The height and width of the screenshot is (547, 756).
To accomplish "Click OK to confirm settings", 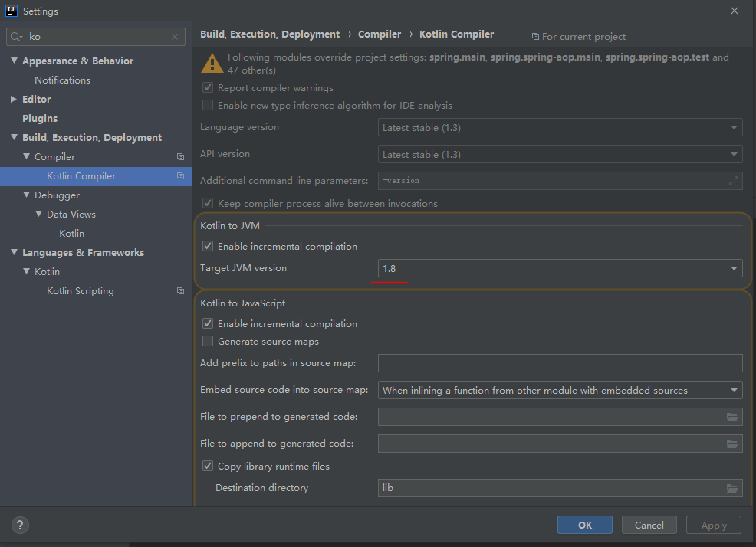I will [x=585, y=525].
